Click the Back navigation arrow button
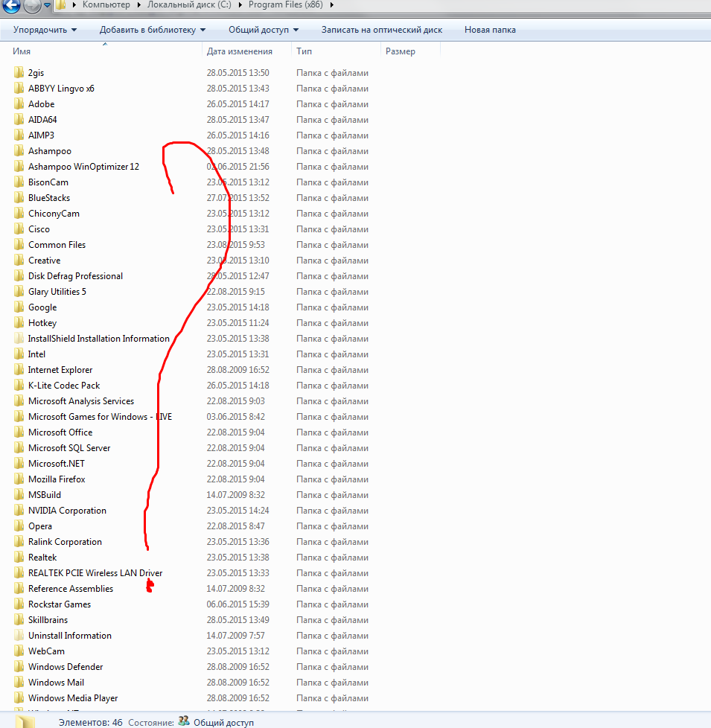The image size is (711, 728). [12, 5]
